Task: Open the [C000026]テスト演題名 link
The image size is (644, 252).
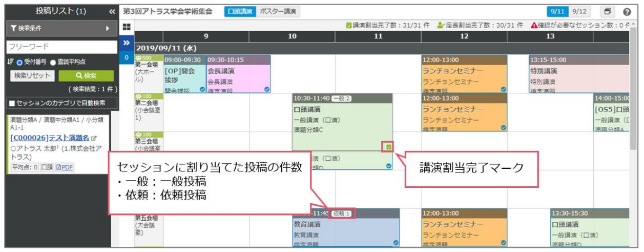Action: tap(49, 138)
